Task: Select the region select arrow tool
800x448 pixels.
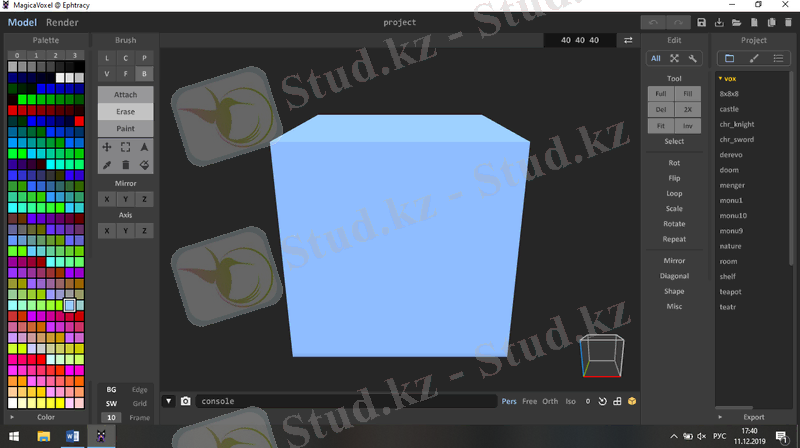Action: click(144, 147)
